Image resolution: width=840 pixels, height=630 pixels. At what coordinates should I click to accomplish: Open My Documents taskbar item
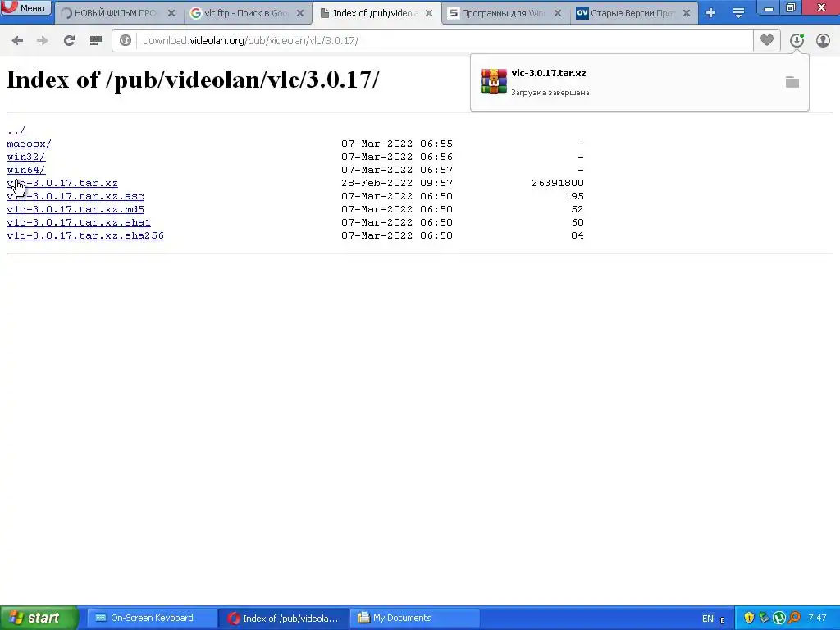tap(416, 618)
